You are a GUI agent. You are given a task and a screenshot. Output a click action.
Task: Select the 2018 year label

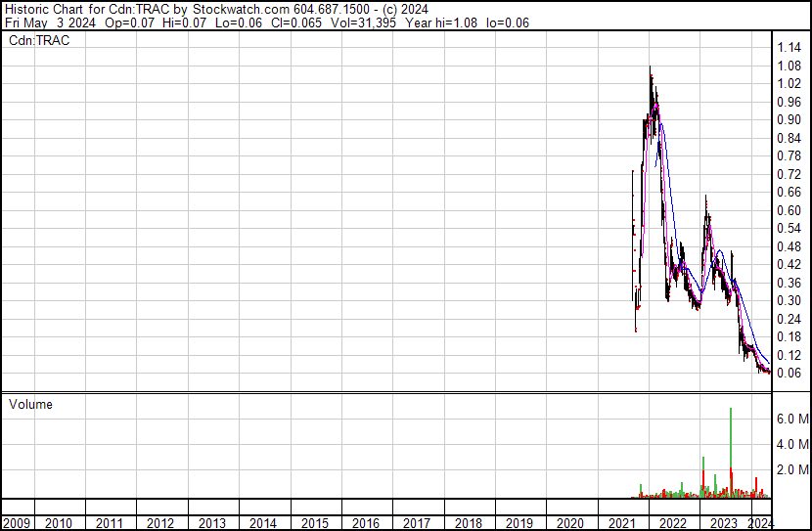[469, 523]
